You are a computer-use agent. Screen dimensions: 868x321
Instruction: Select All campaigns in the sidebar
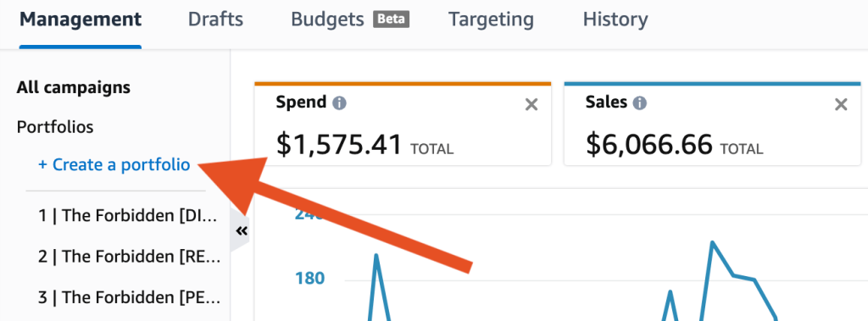(74, 87)
